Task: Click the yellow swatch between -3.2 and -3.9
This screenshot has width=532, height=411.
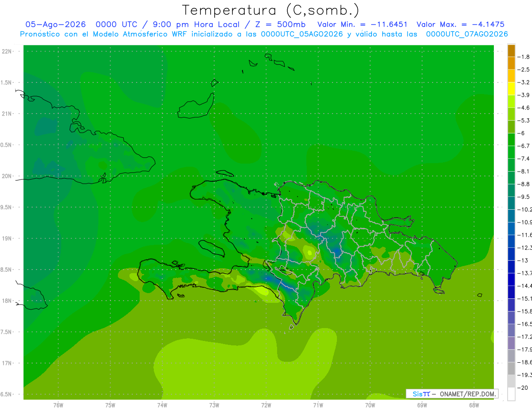Action: [511, 89]
